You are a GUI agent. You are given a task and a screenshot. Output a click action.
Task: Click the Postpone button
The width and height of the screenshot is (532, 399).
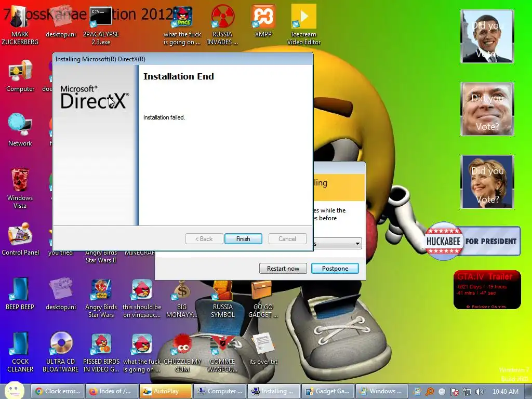335,269
